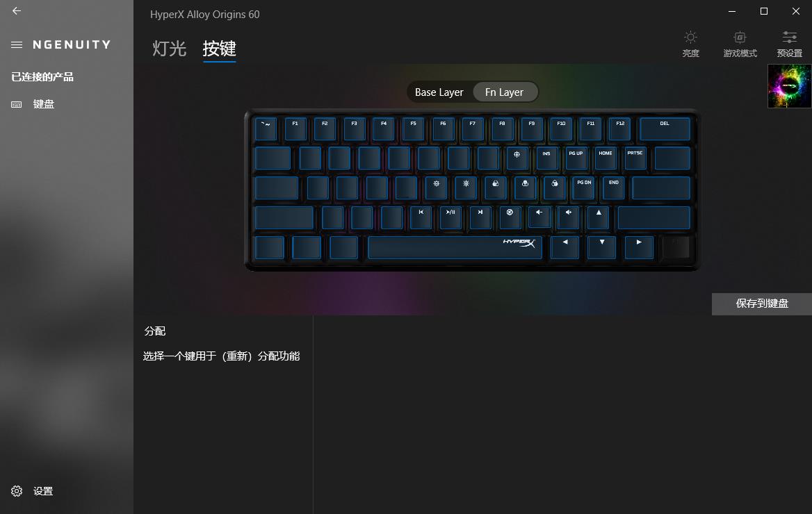This screenshot has height=514, width=812.
Task: Switch to Base Layer toggle
Action: pyautogui.click(x=439, y=92)
